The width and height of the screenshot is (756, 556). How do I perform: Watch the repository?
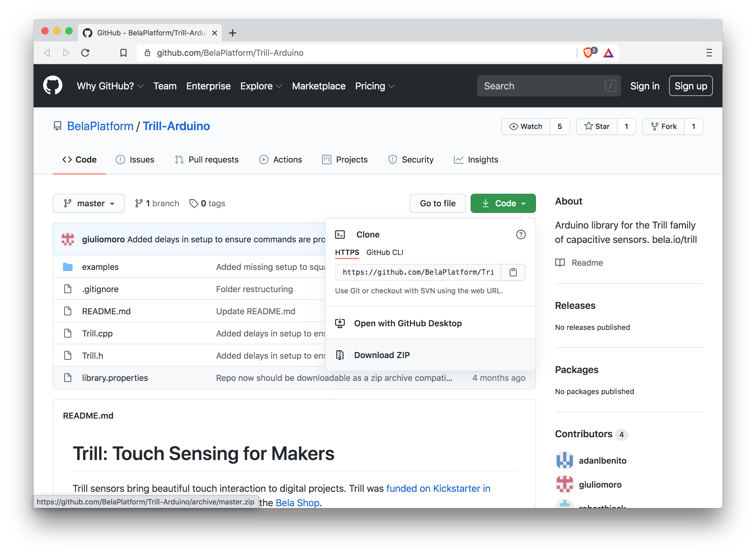525,127
